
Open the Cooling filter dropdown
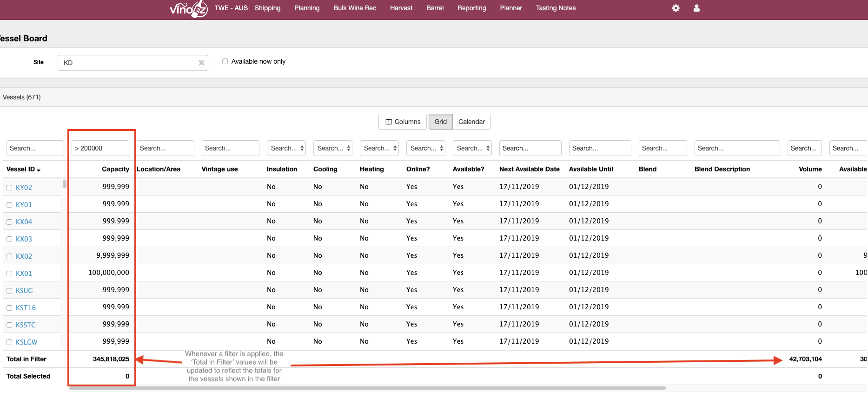(333, 148)
